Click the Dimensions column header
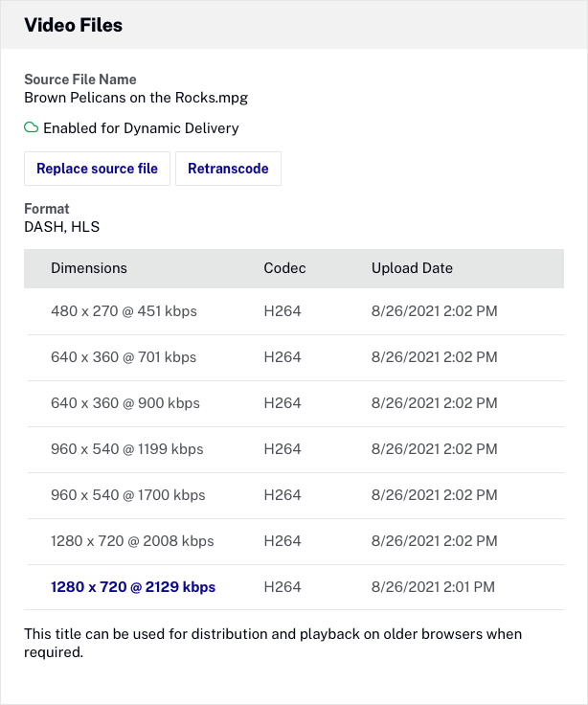Viewport: 588px width, 705px height. click(x=89, y=268)
